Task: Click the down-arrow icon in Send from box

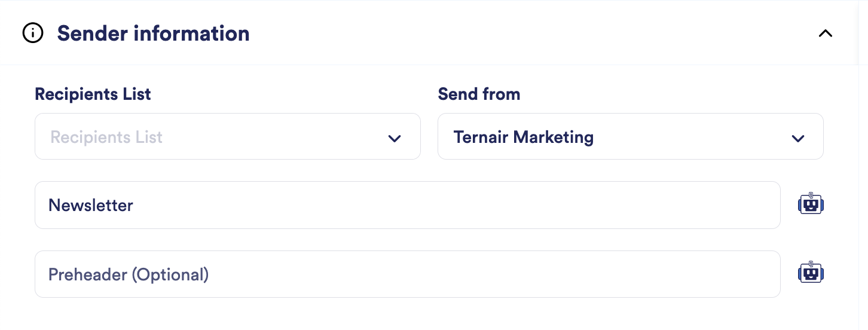Action: tap(797, 138)
